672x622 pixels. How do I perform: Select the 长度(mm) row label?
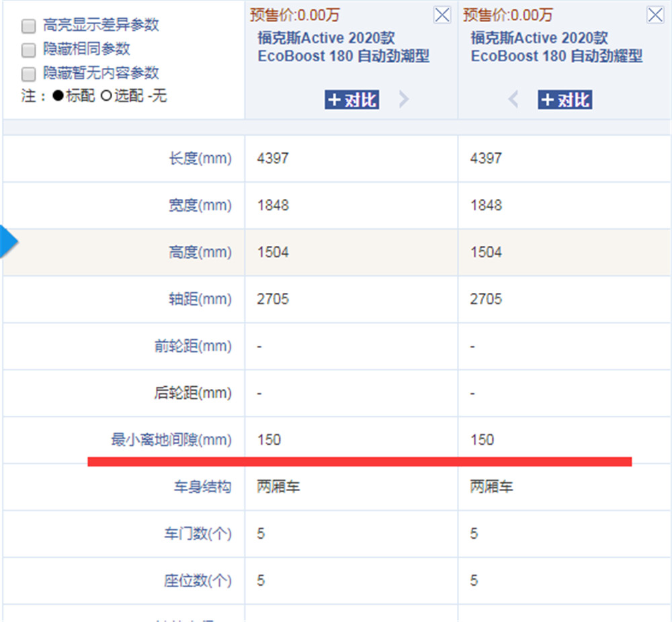(x=200, y=159)
